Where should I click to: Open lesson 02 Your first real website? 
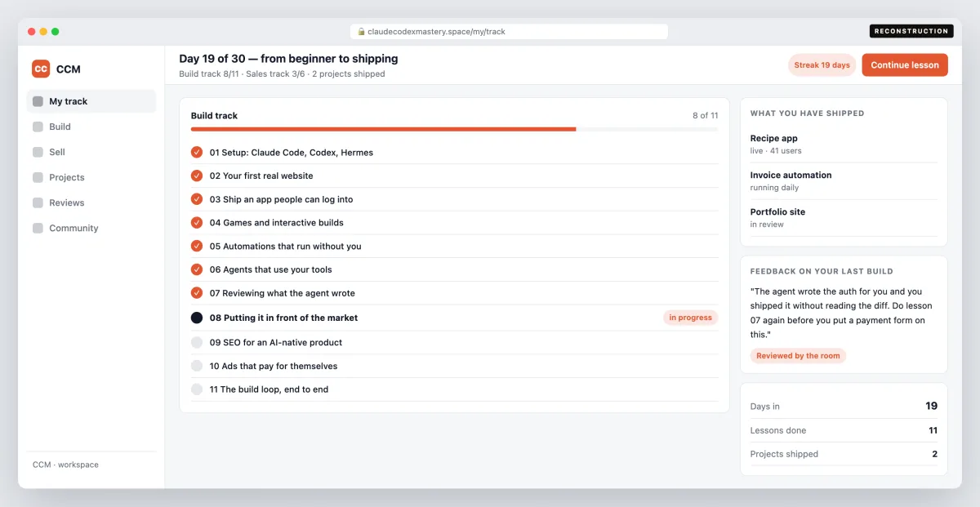455,176
